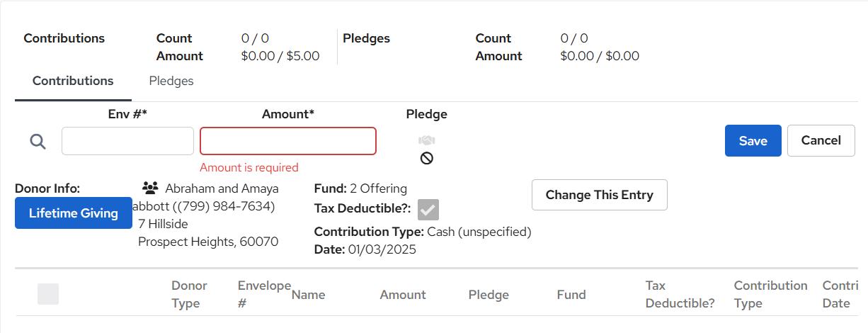Sort by the Amount column header
This screenshot has width=868, height=333.
pyautogui.click(x=403, y=295)
